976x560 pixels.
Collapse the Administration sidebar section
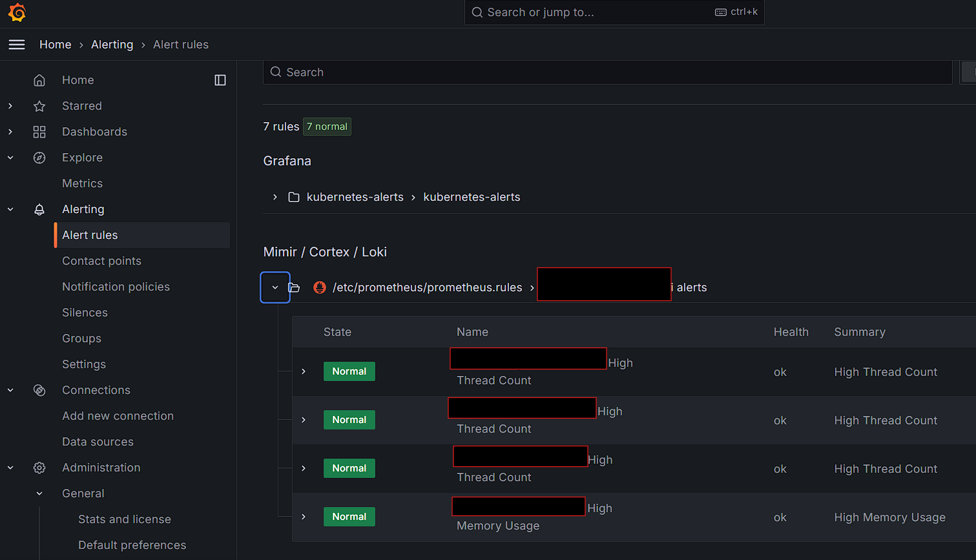coord(10,468)
